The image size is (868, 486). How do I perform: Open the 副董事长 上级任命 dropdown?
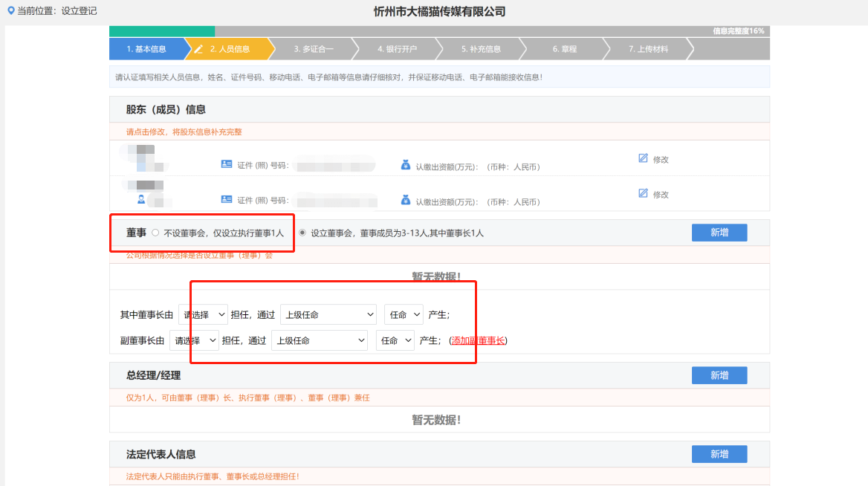[x=320, y=340]
